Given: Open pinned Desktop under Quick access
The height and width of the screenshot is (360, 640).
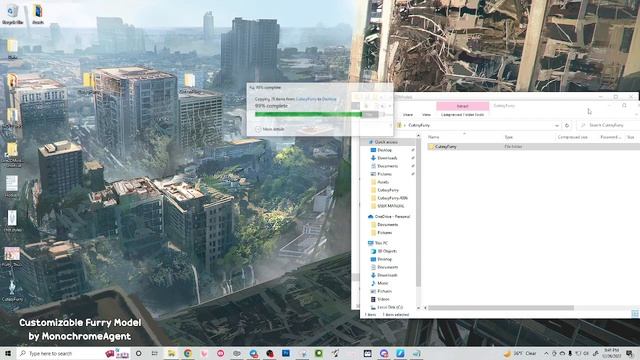Looking at the screenshot, I should click(384, 150).
